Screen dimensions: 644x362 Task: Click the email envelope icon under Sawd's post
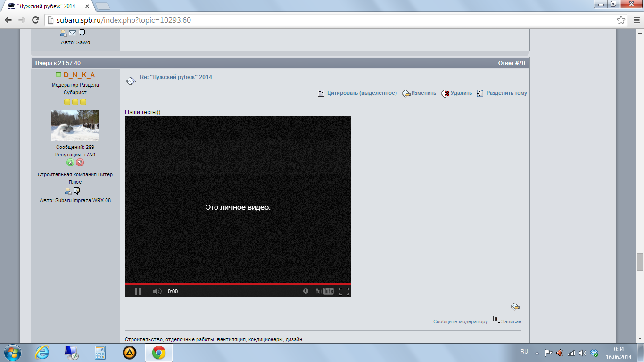[73, 33]
